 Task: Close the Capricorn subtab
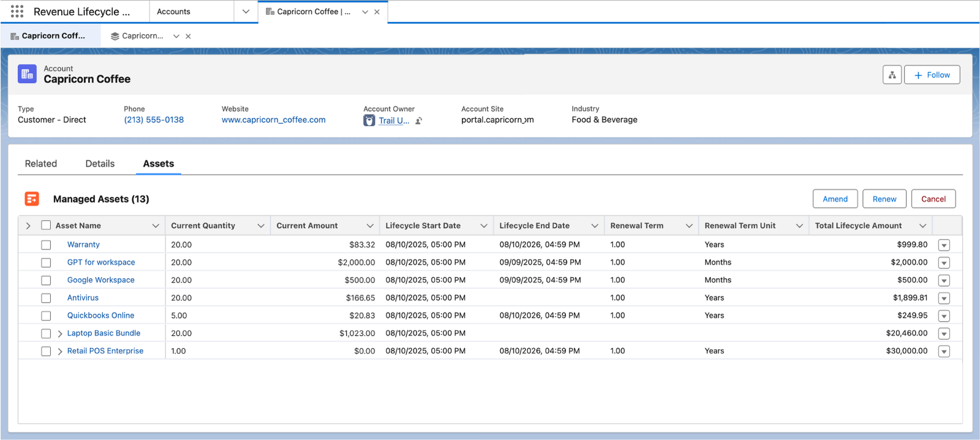pos(188,36)
